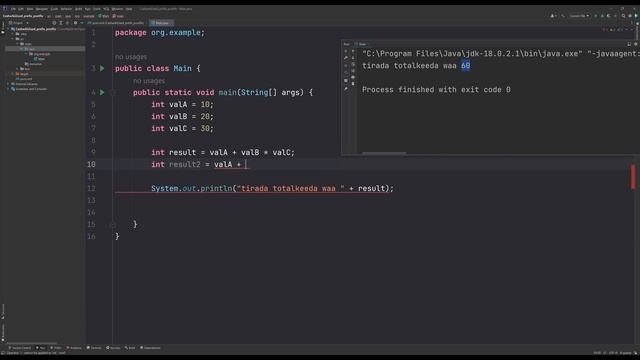Screen dimensions: 640x360
Task: Expand the .idea folder
Action: click(x=12, y=34)
